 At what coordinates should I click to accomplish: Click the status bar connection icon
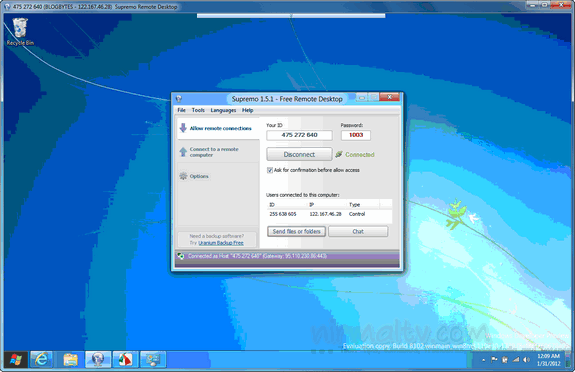point(180,256)
